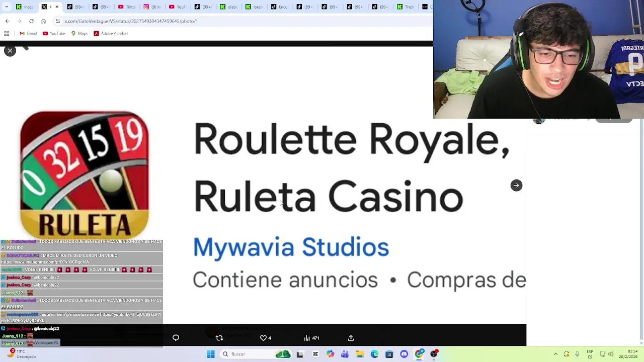The height and width of the screenshot is (362, 644).
Task: Open site information icon in the address bar
Action: [58, 21]
